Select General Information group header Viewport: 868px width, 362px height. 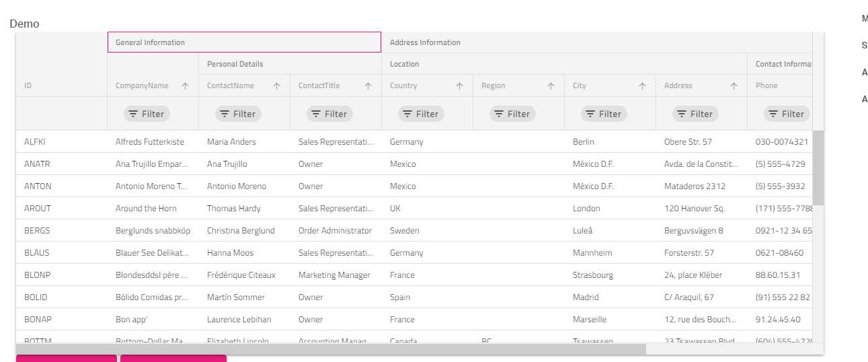click(244, 42)
